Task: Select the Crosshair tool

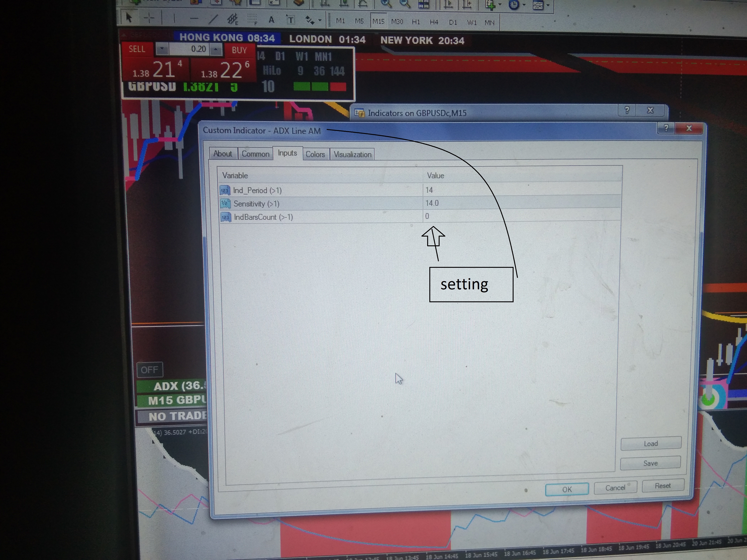Action: tap(149, 18)
